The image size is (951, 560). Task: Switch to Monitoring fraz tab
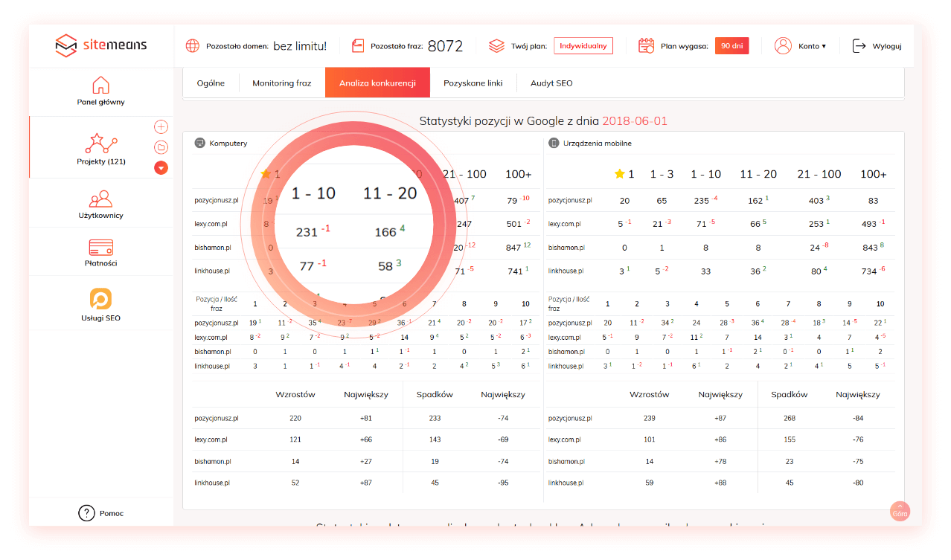click(x=281, y=83)
